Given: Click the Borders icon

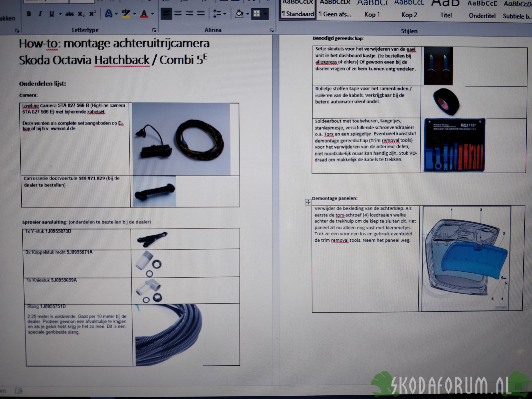Looking at the screenshot, I should click(256, 14).
